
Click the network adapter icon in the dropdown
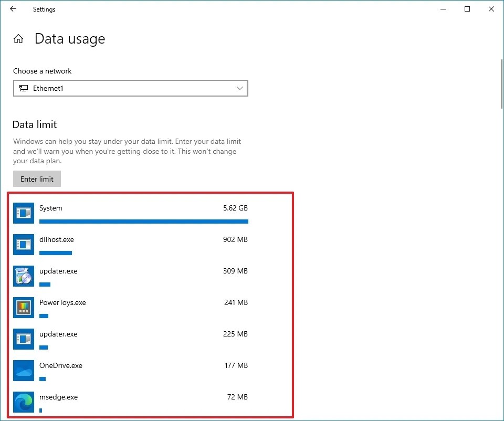[x=24, y=88]
